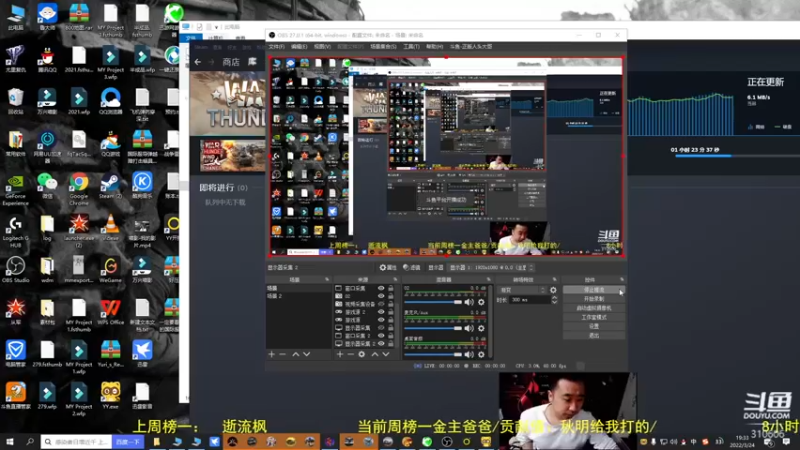This screenshot has height=450, width=800.
Task: Open audio settings gear for third mixer channel
Action: [x=481, y=355]
